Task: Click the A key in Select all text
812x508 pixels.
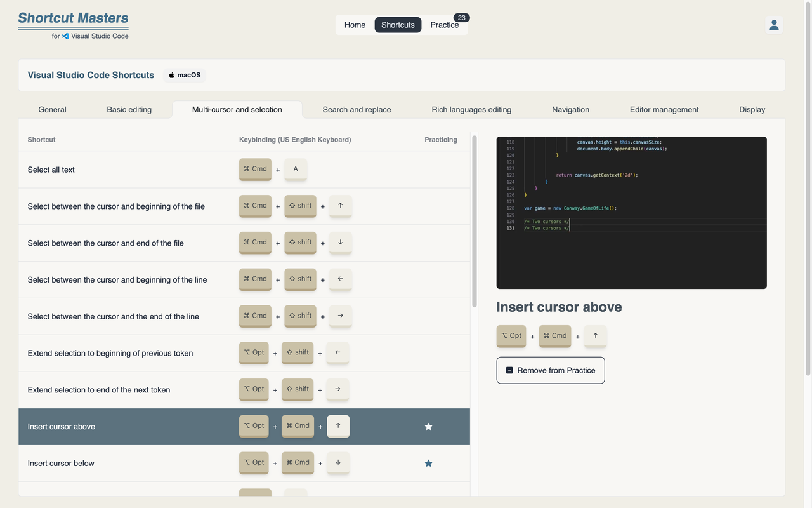Action: pyautogui.click(x=296, y=170)
